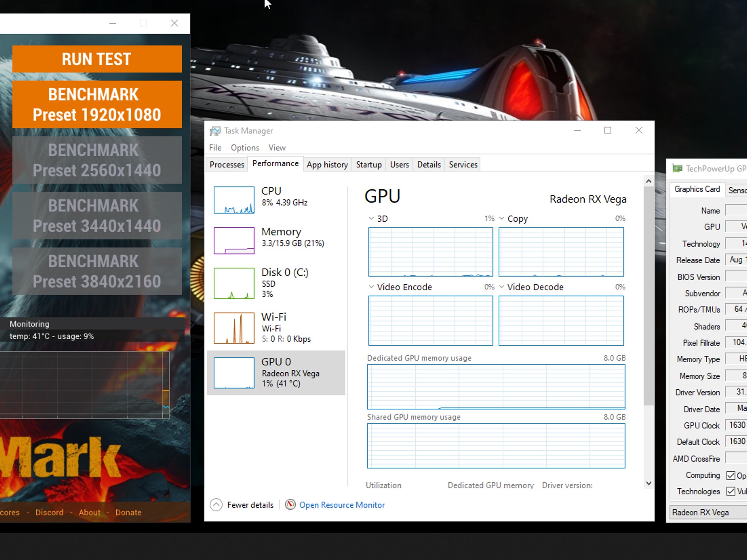Click the Resource Monitor icon

click(290, 505)
